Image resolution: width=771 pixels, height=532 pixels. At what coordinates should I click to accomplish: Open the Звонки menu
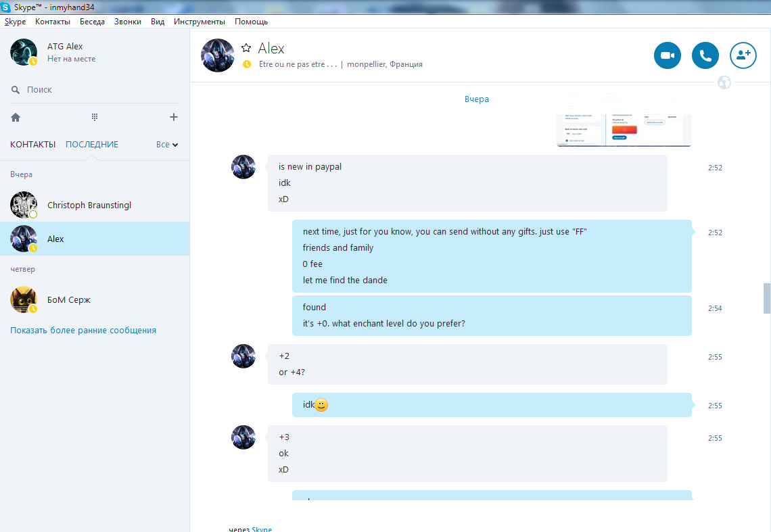(x=128, y=22)
